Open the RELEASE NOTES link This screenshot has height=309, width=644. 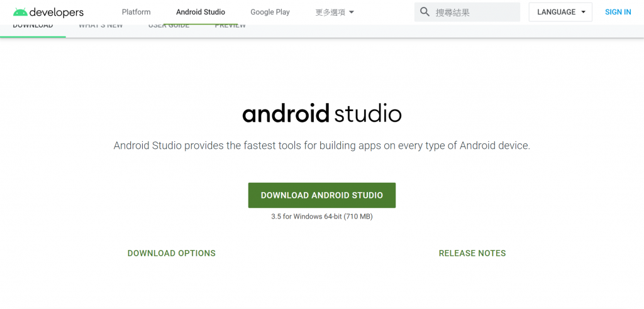pos(472,253)
